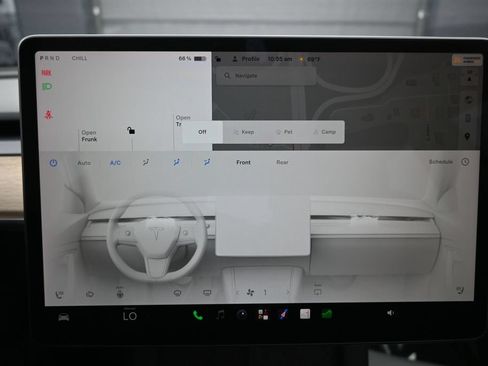Tap the LO cabin temperature setting
Viewport: 488px width, 366px height.
[x=130, y=316]
